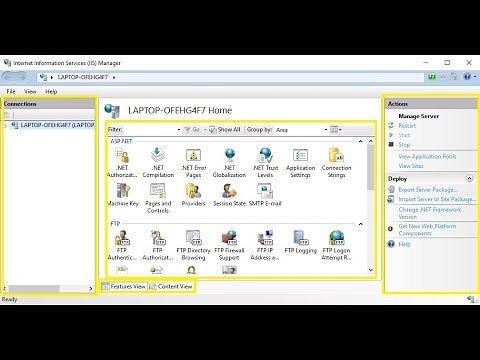
Task: Click the green refresh icon in address bar
Action: click(x=432, y=77)
